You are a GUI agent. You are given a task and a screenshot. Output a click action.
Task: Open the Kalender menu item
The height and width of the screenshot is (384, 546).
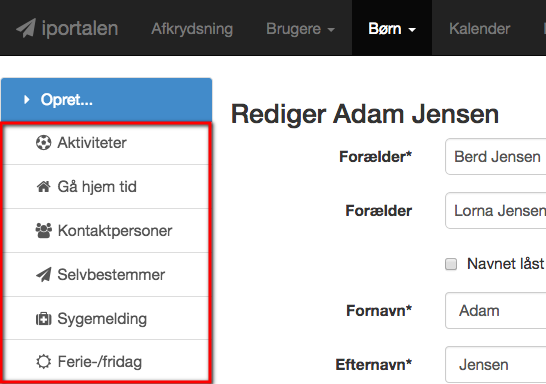[x=479, y=29]
